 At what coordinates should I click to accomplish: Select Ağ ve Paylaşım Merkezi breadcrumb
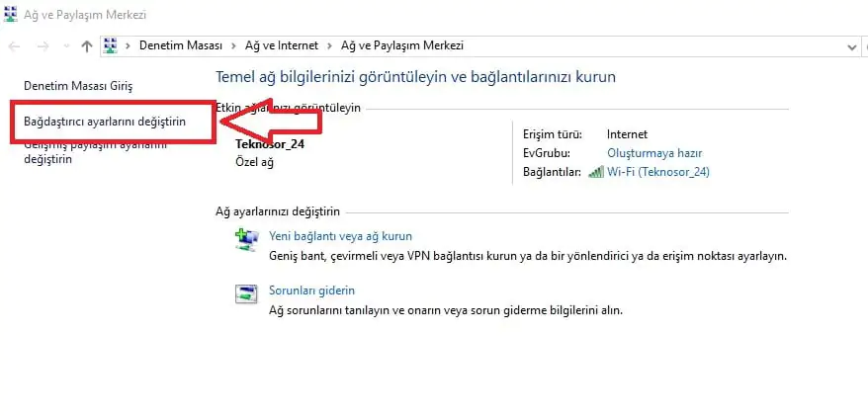point(402,45)
